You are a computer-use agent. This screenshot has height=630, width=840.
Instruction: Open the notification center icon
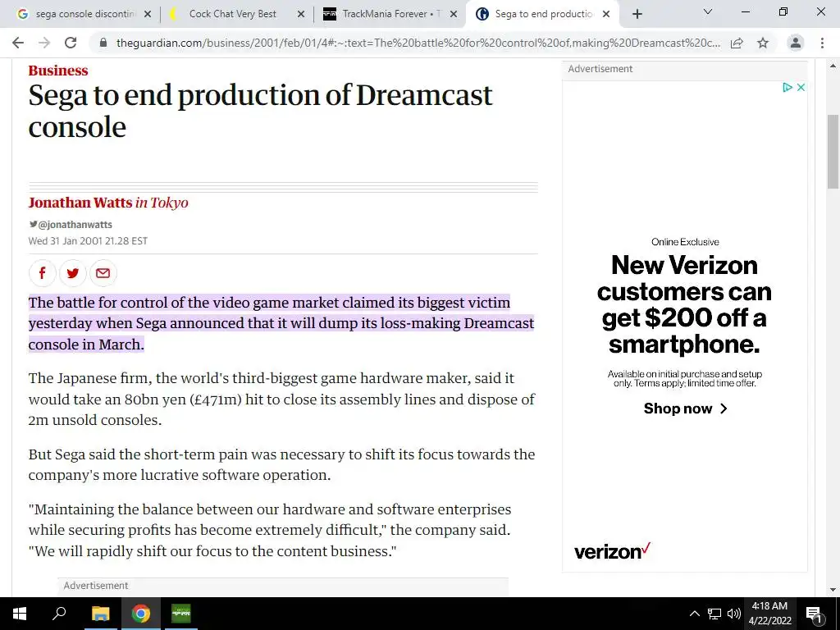(x=814, y=614)
